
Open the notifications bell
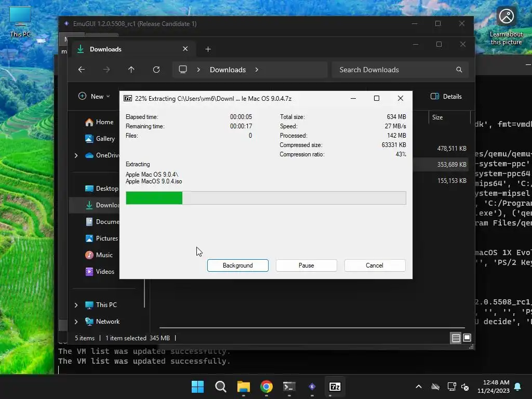point(518,387)
